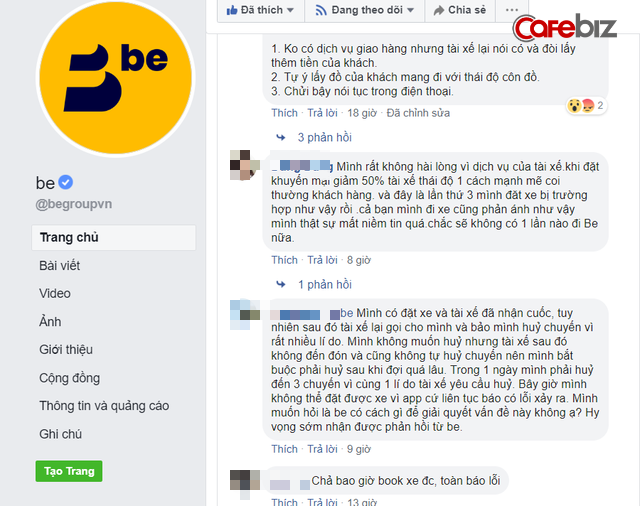Screen dimensions: 640x506
Task: Open the Bài viết tab in sidebar
Action: 60,266
